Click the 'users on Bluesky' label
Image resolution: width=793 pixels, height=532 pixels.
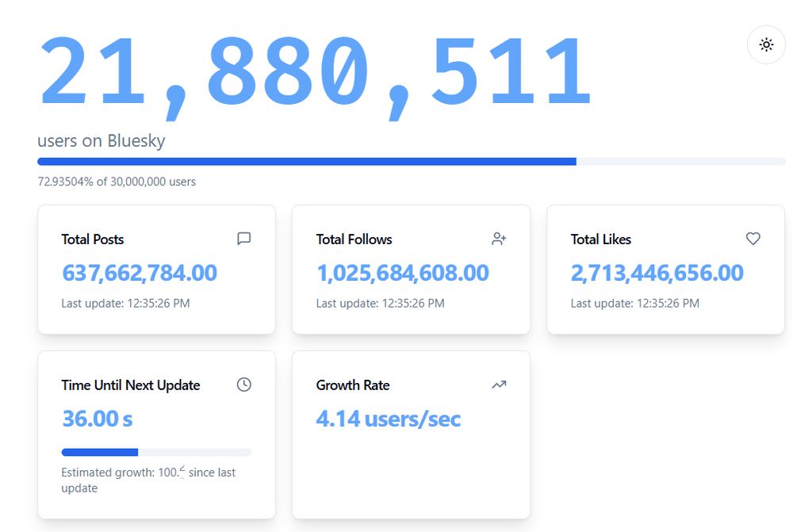102,140
